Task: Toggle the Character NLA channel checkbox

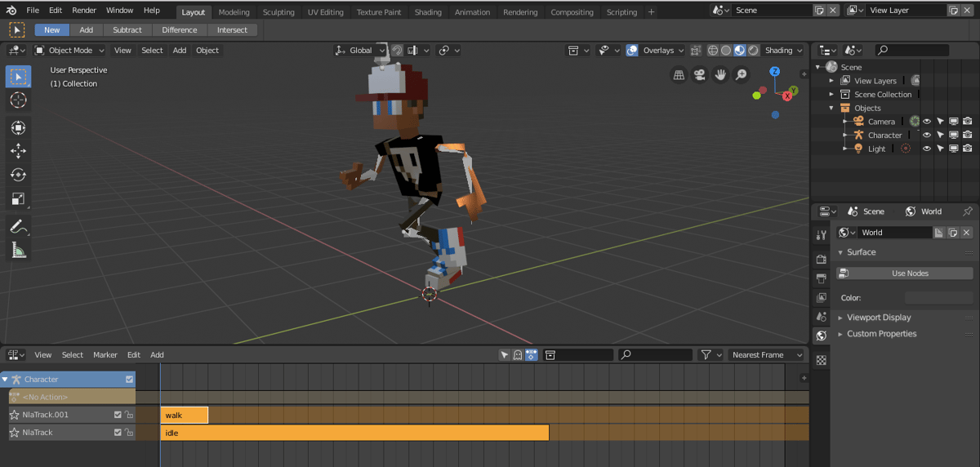Action: pos(129,379)
